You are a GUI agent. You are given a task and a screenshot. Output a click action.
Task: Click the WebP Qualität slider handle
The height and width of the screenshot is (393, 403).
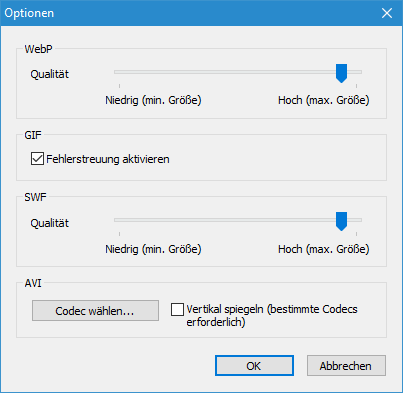[x=341, y=73]
